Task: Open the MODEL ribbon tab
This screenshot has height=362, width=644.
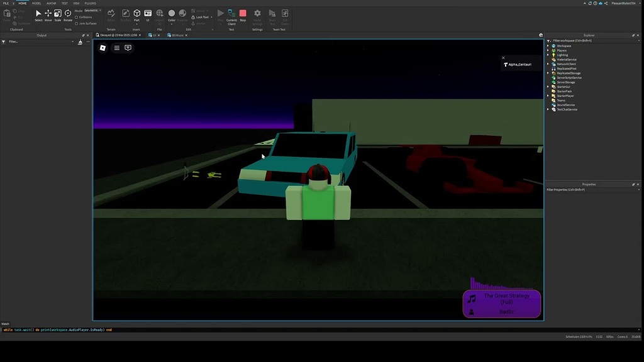Action: (x=36, y=3)
